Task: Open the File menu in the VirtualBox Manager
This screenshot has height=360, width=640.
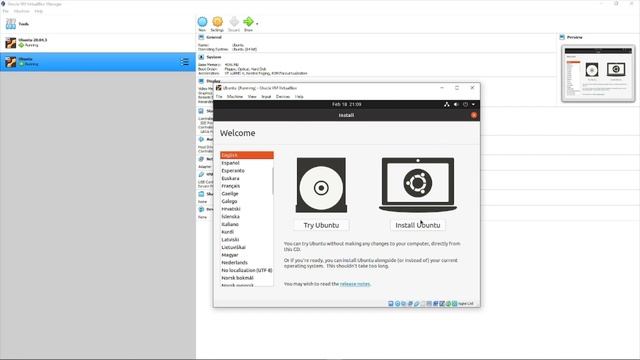Action: click(6, 11)
